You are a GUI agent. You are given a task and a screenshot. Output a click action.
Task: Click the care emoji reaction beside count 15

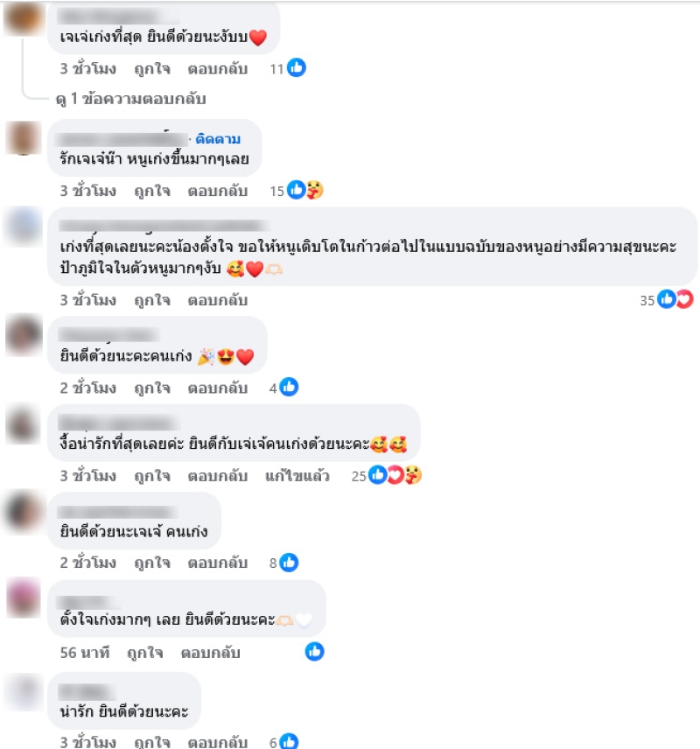pyautogui.click(x=315, y=190)
